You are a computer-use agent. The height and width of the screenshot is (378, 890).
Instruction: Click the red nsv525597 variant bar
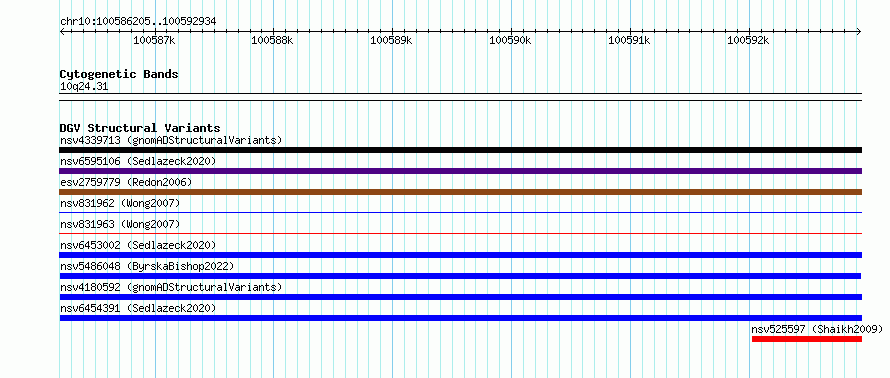pyautogui.click(x=807, y=339)
